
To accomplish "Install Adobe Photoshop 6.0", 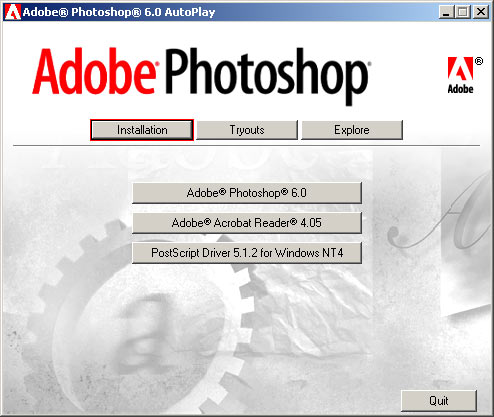I will click(x=247, y=193).
